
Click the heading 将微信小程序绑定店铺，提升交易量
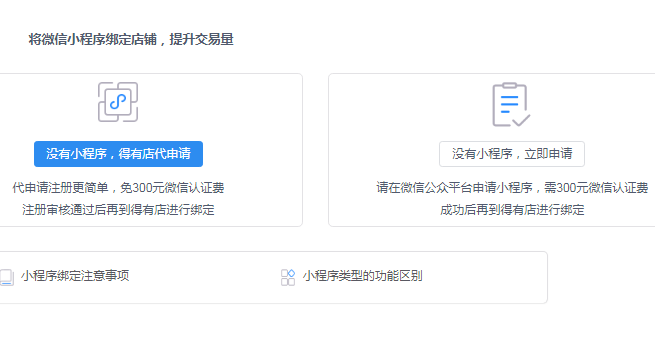[x=131, y=39]
